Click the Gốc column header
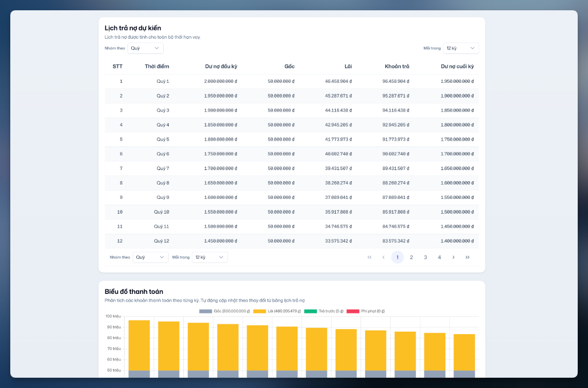 pyautogui.click(x=289, y=66)
